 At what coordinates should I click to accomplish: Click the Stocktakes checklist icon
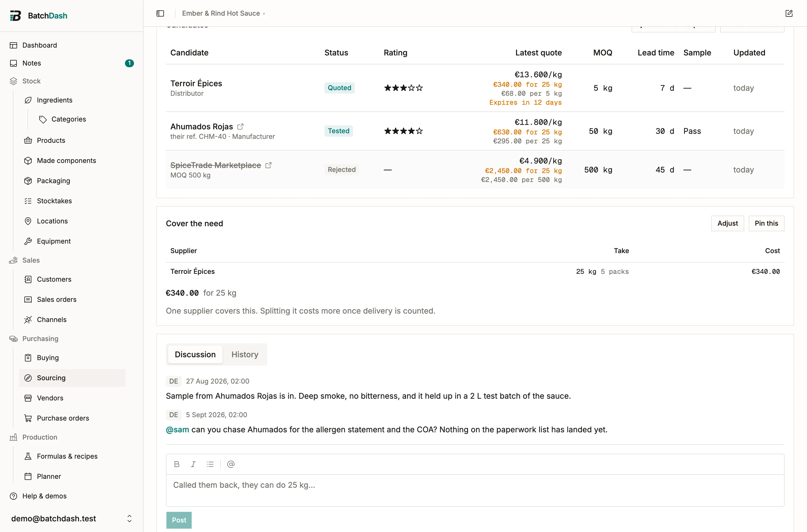(28, 201)
